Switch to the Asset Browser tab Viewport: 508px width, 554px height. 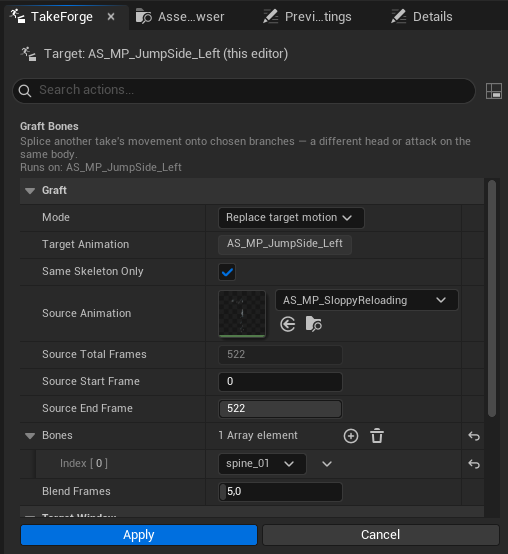click(x=180, y=17)
